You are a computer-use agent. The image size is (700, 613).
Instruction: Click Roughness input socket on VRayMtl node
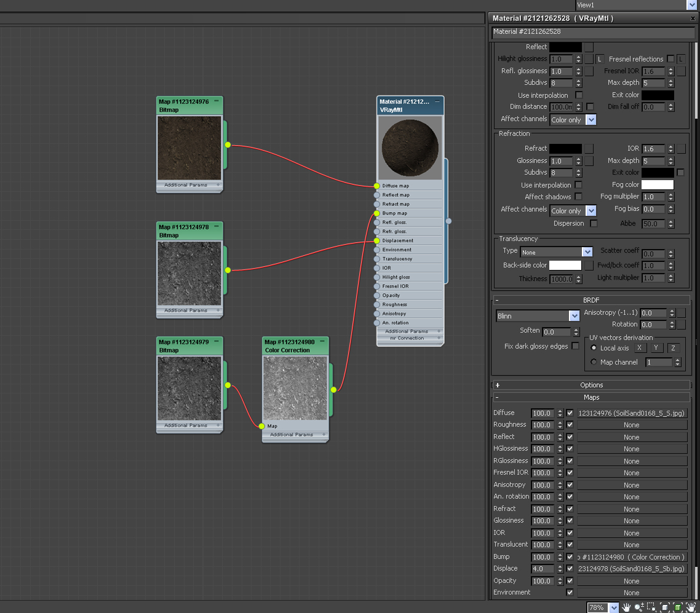coord(377,304)
